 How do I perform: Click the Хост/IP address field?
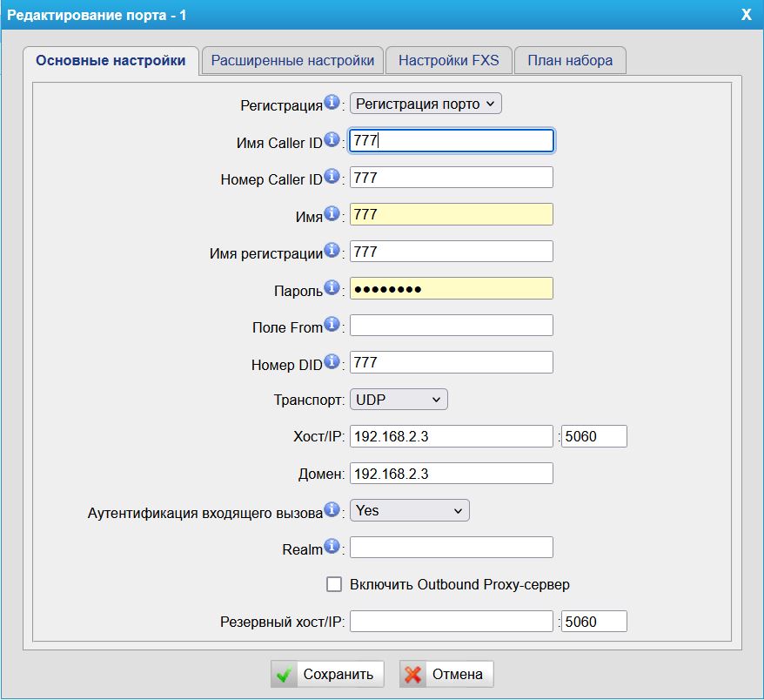[x=452, y=436]
